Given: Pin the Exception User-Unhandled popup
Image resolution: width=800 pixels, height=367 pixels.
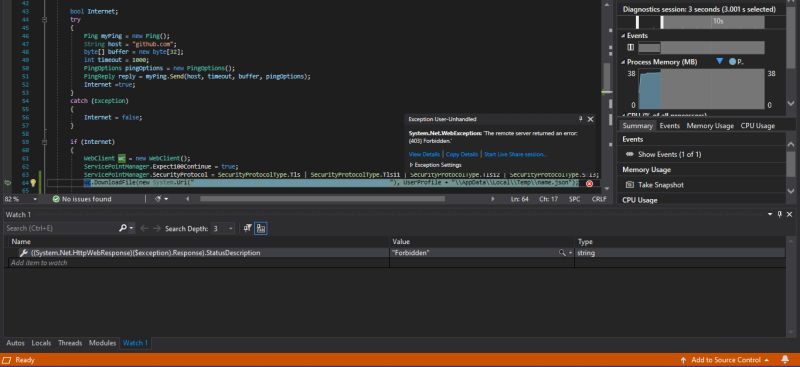Looking at the screenshot, I should (581, 119).
